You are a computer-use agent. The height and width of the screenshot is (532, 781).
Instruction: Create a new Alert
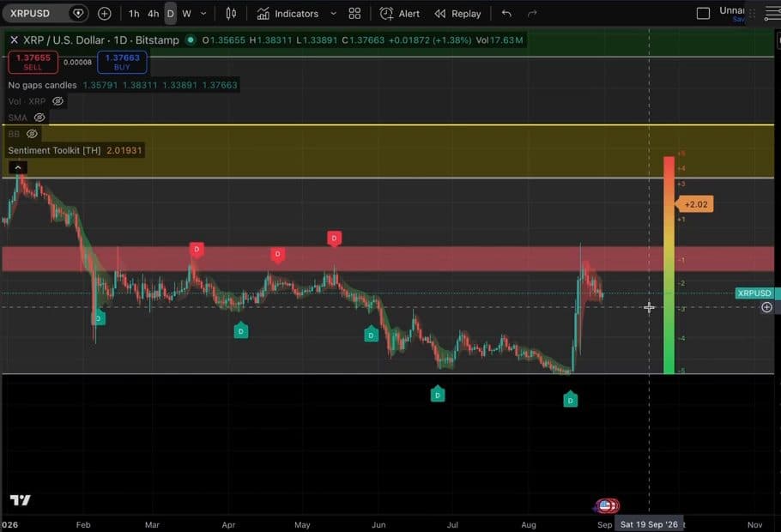coord(399,14)
